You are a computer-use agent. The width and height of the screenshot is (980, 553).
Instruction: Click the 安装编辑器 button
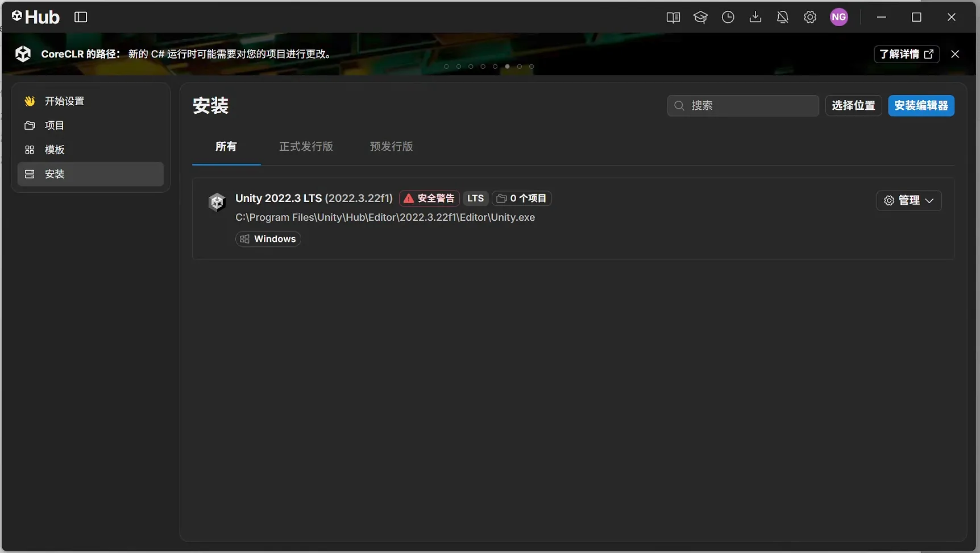point(921,106)
